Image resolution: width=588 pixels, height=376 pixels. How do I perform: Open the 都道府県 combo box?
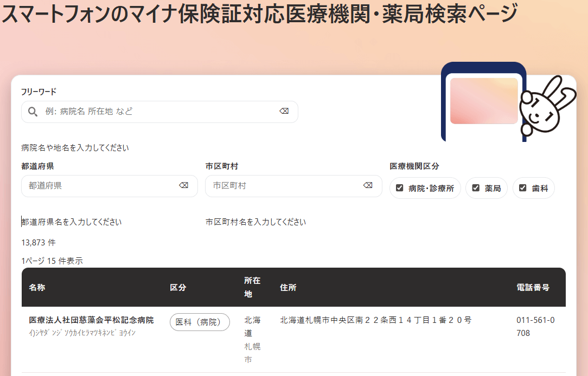point(100,186)
